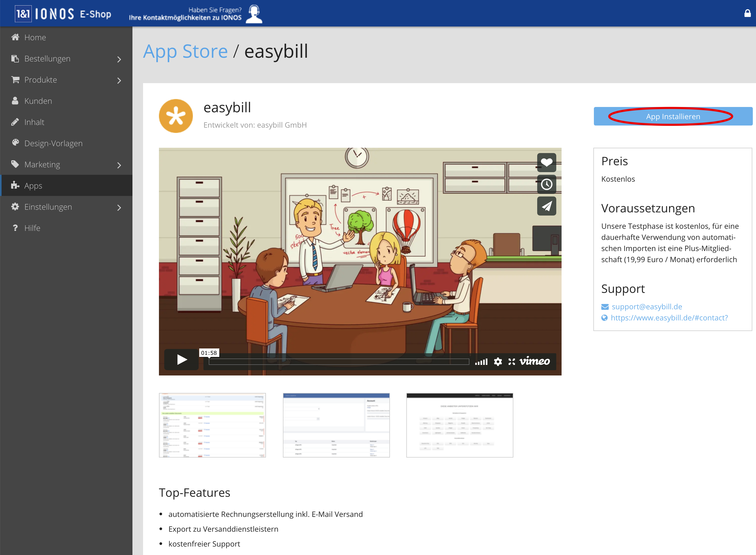Click the envelope icon beside support email
Screen dimensions: 756x555
[x=605, y=307]
